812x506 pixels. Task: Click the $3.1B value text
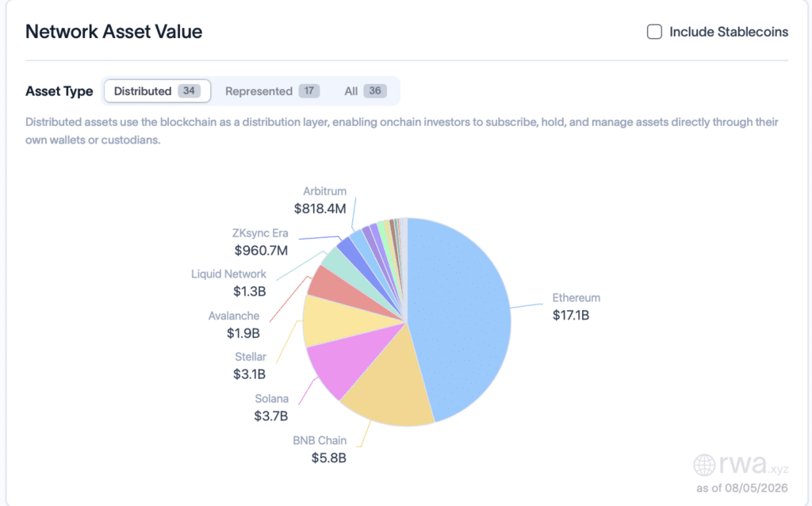[x=249, y=374]
